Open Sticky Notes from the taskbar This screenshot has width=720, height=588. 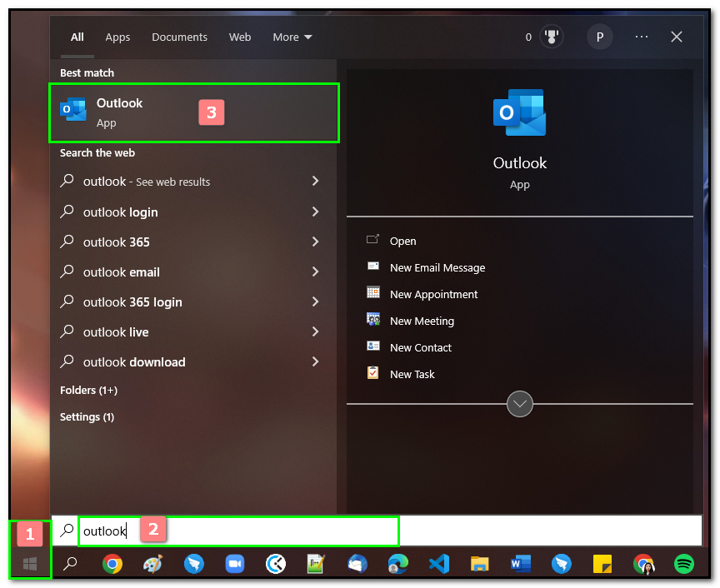[x=602, y=564]
